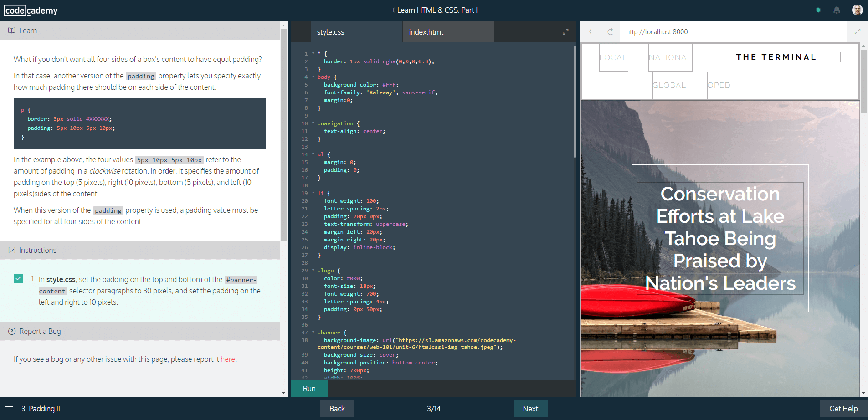
Task: Click the 3/14 progress indicator
Action: [x=434, y=409]
